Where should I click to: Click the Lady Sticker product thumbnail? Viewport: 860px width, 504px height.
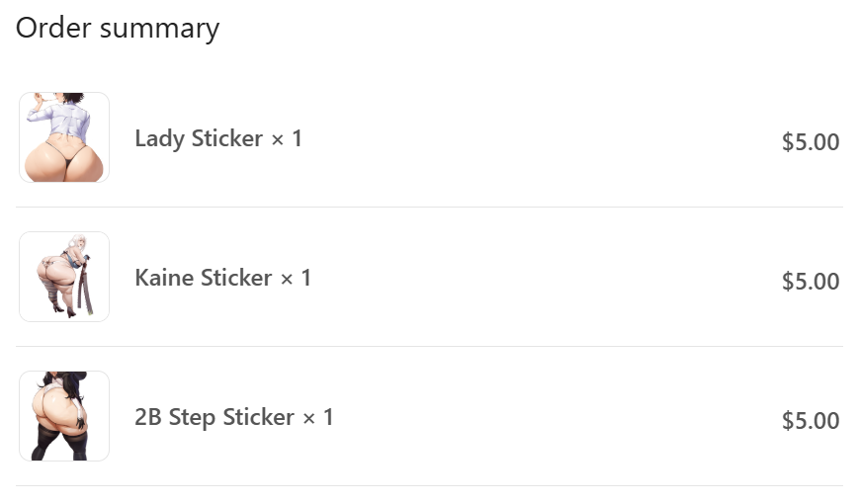(64, 137)
